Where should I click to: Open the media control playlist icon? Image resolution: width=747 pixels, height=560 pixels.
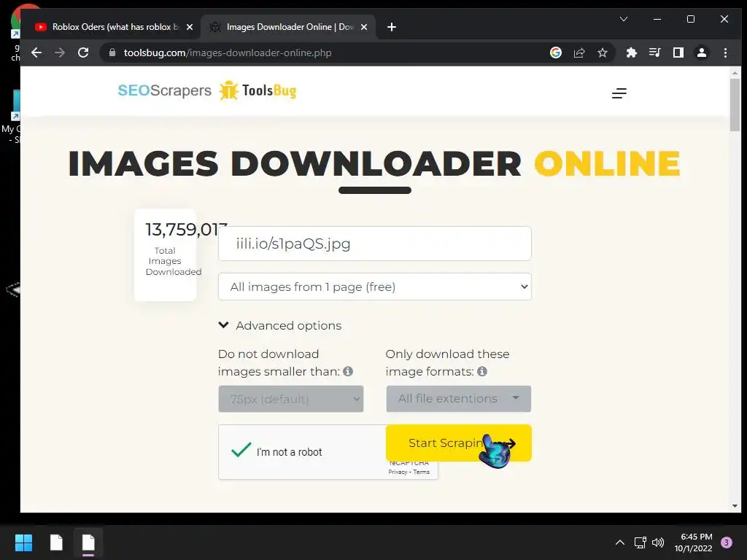654,52
